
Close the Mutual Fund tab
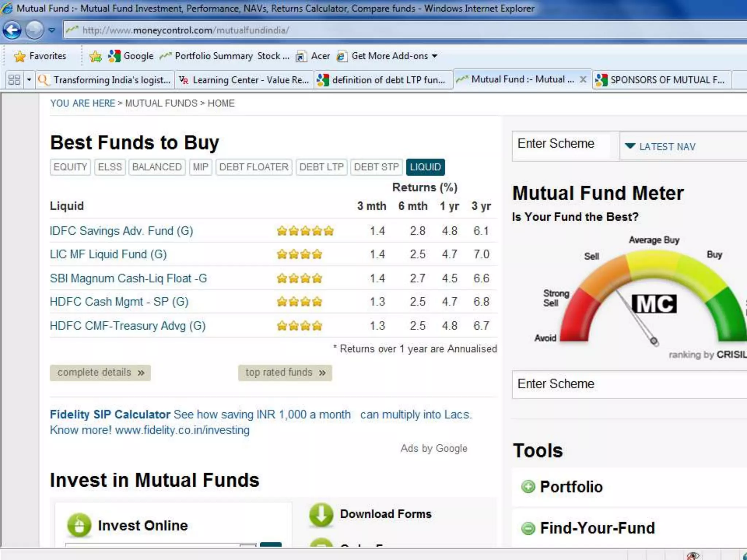[583, 79]
